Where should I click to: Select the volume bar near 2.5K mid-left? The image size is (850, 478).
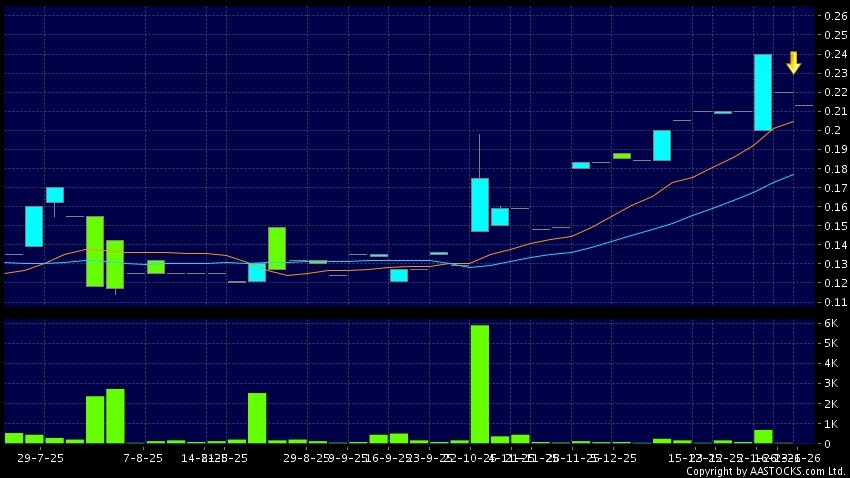click(x=257, y=418)
